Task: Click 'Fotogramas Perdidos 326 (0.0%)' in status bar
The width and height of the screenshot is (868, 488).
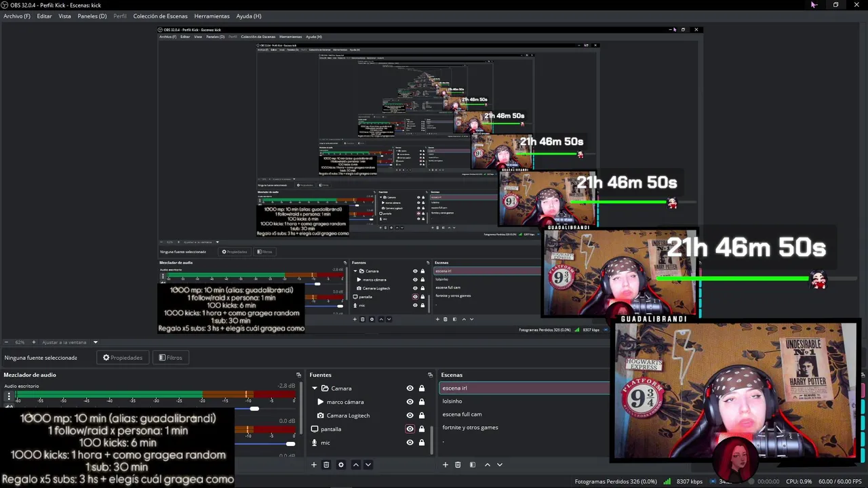Action: tap(616, 482)
